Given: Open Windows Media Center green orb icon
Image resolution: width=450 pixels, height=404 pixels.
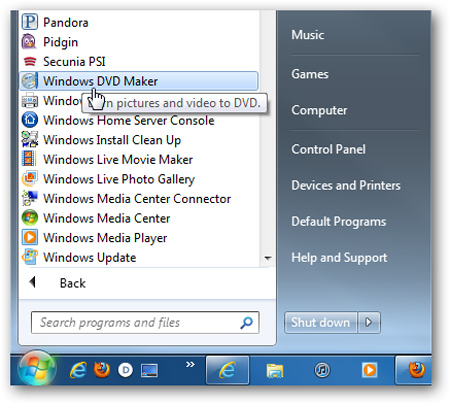Looking at the screenshot, I should click(x=30, y=218).
